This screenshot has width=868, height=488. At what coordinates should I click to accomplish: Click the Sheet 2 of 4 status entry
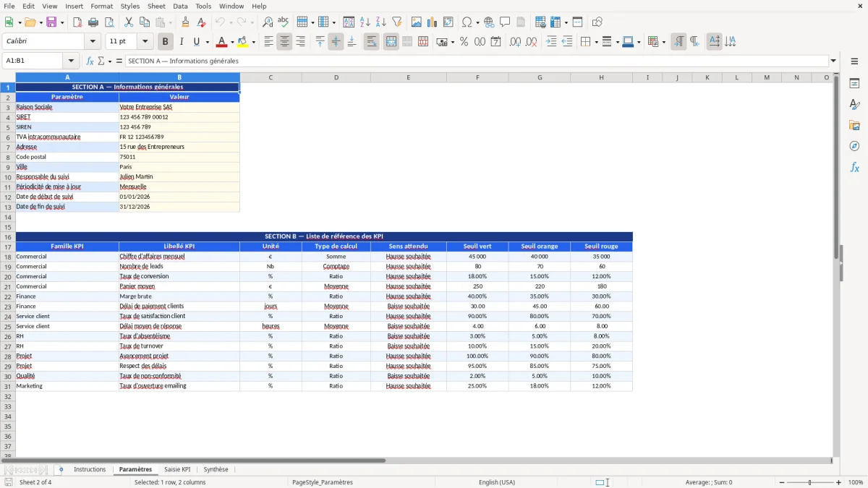35,482
